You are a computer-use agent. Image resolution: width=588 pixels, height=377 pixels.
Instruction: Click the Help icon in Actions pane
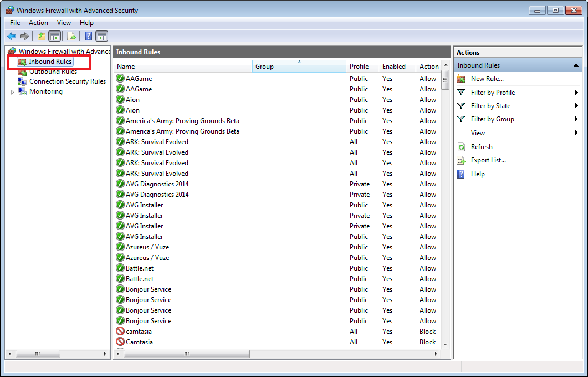click(461, 174)
